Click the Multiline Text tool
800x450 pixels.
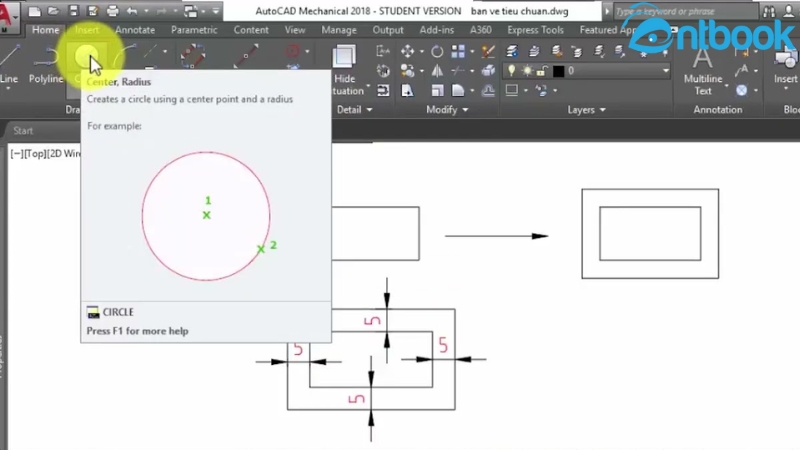pyautogui.click(x=703, y=71)
